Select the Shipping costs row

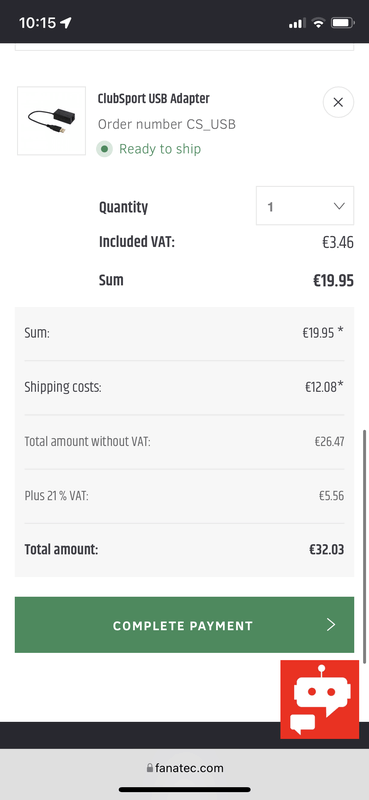[x=184, y=387]
